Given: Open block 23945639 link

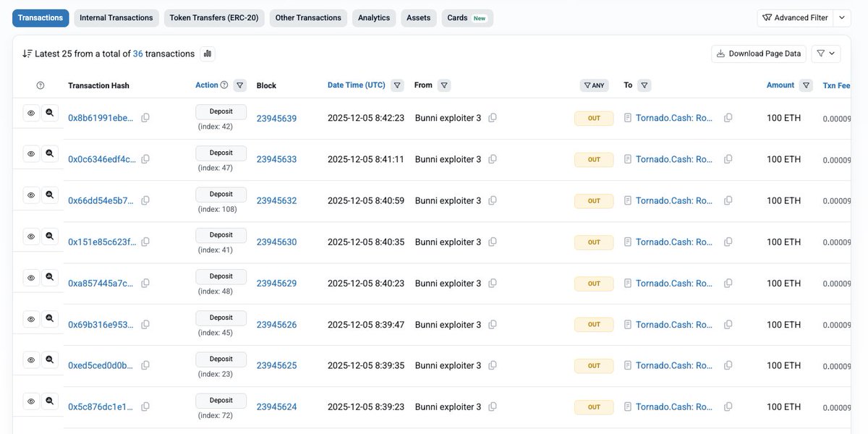Looking at the screenshot, I should click(x=276, y=118).
